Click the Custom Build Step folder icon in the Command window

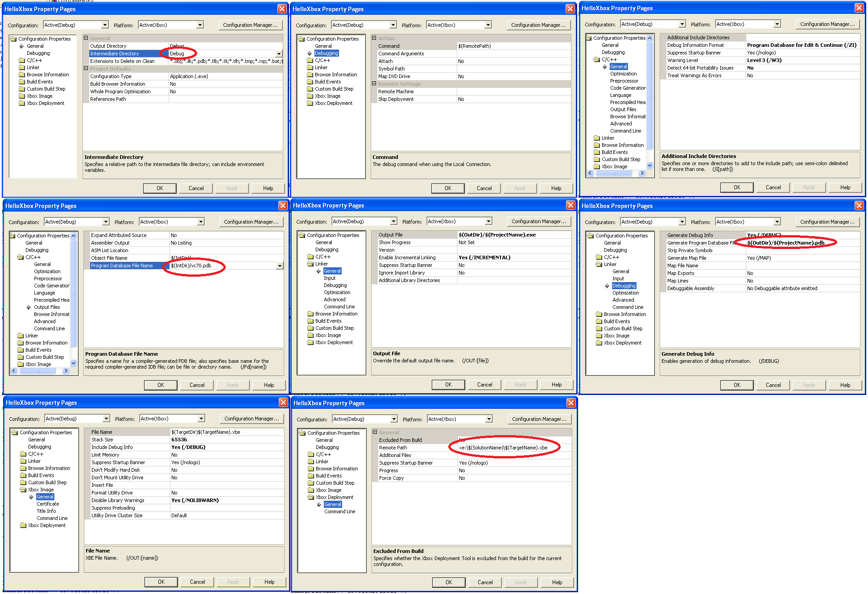pyautogui.click(x=310, y=89)
